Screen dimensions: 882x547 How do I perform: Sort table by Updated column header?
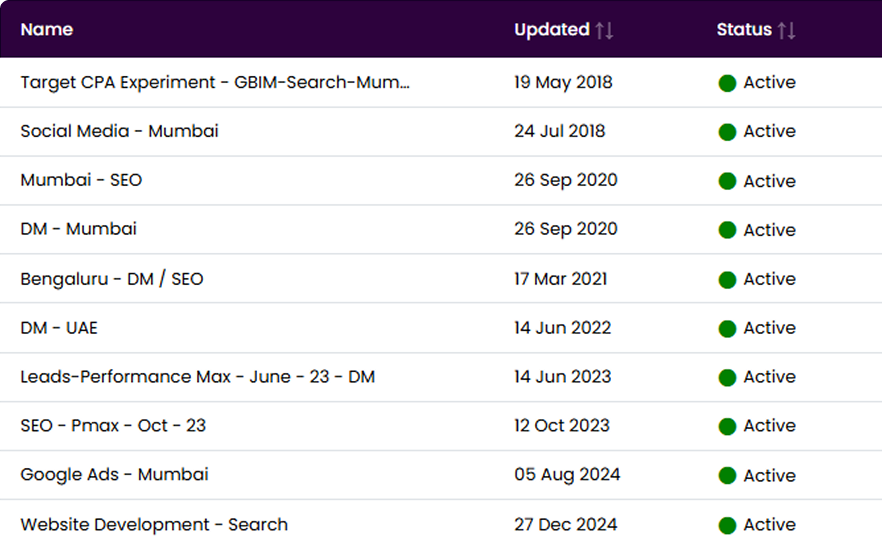tap(551, 30)
